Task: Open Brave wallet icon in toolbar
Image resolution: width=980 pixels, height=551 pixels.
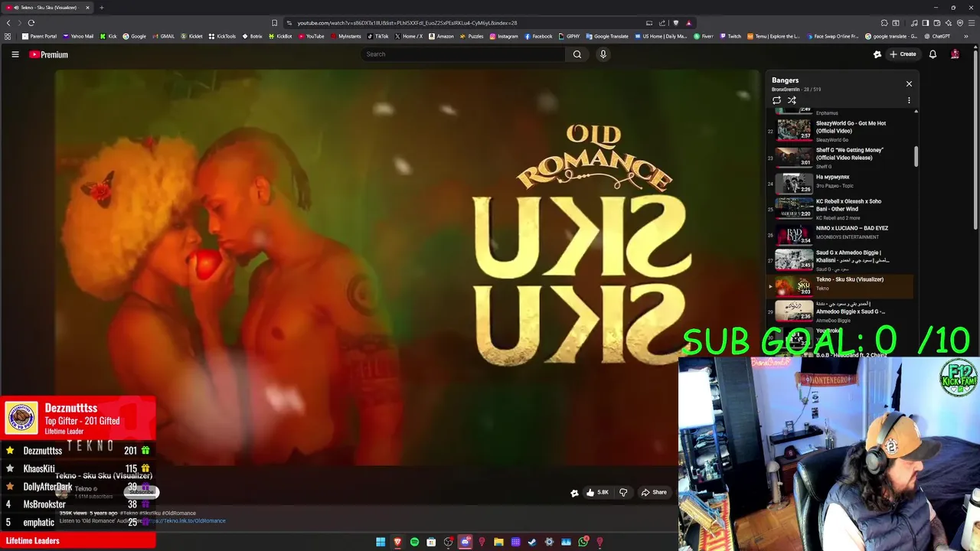Action: (x=937, y=23)
